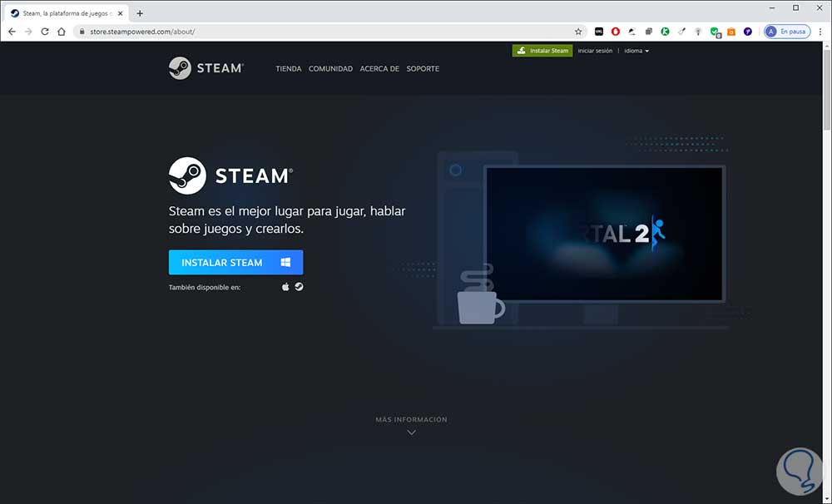The image size is (832, 504).
Task: Open the SOPORTE menu item
Action: click(423, 68)
